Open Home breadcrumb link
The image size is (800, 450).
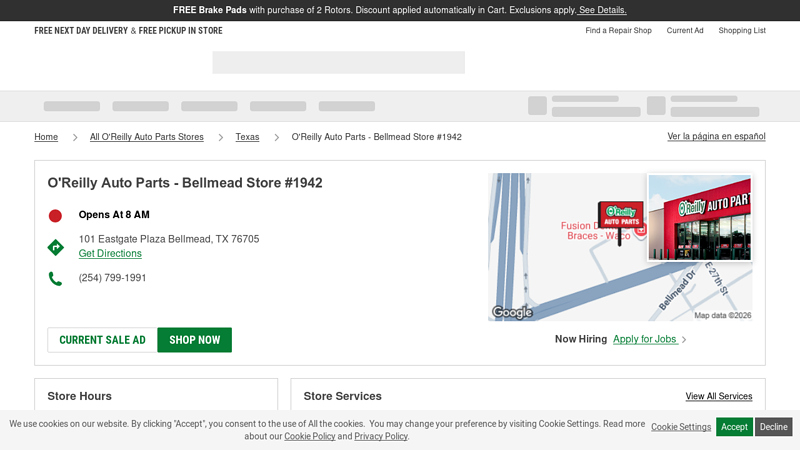click(x=46, y=137)
